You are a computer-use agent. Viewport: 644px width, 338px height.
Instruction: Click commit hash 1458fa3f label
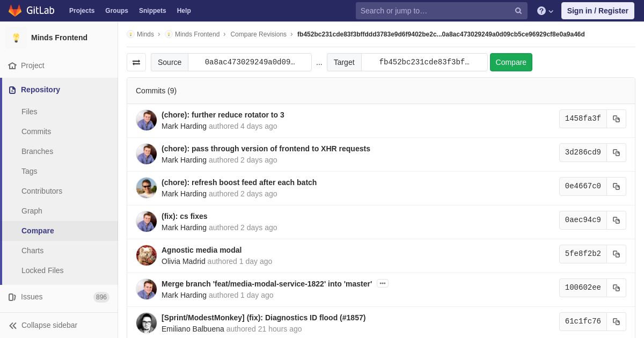(583, 119)
